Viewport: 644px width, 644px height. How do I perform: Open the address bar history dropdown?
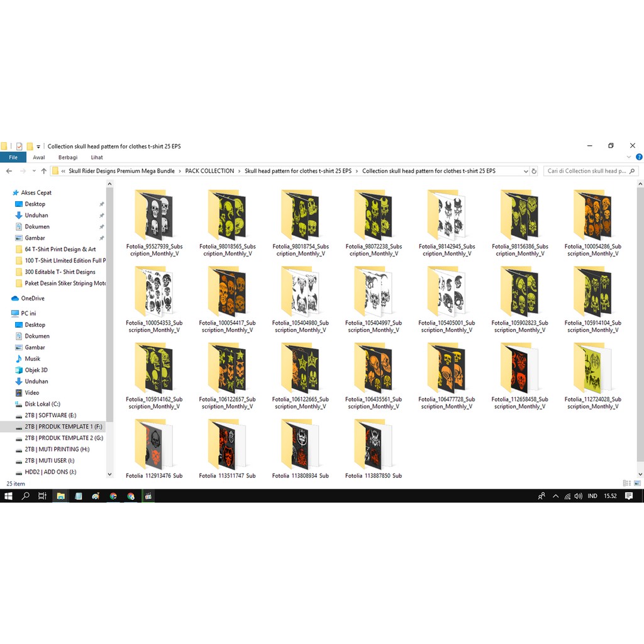pyautogui.click(x=526, y=171)
